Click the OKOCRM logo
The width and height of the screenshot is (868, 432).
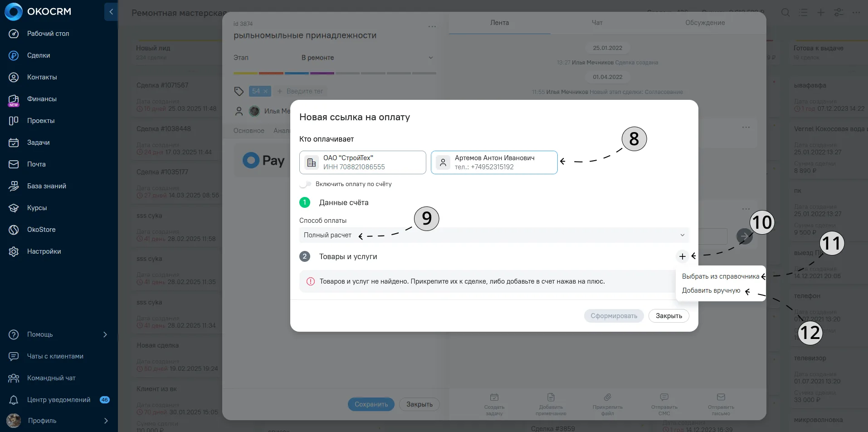click(38, 12)
